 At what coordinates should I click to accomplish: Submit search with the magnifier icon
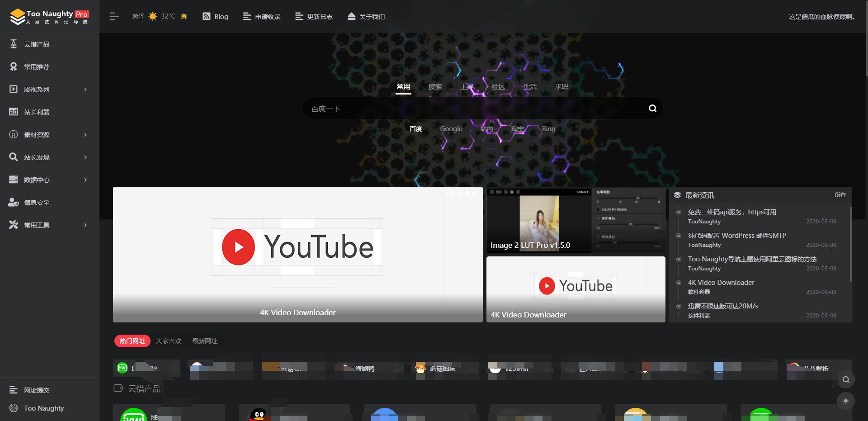652,108
